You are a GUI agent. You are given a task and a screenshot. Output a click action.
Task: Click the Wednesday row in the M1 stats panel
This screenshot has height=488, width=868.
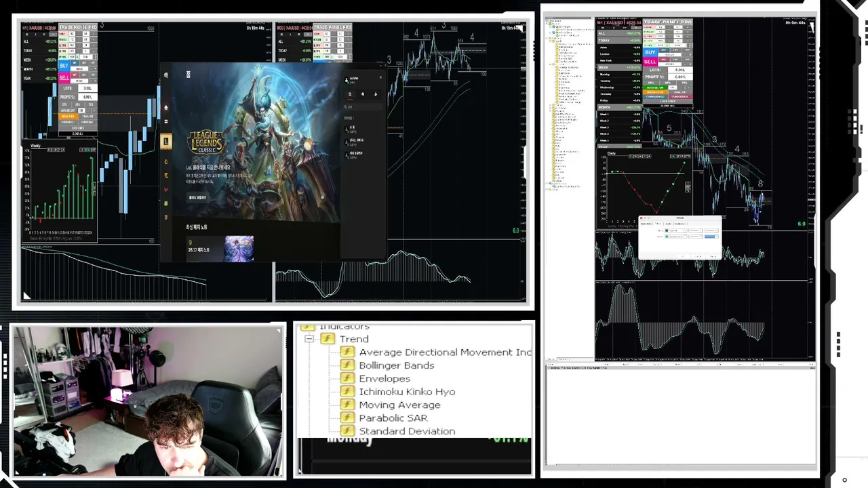[x=619, y=87]
